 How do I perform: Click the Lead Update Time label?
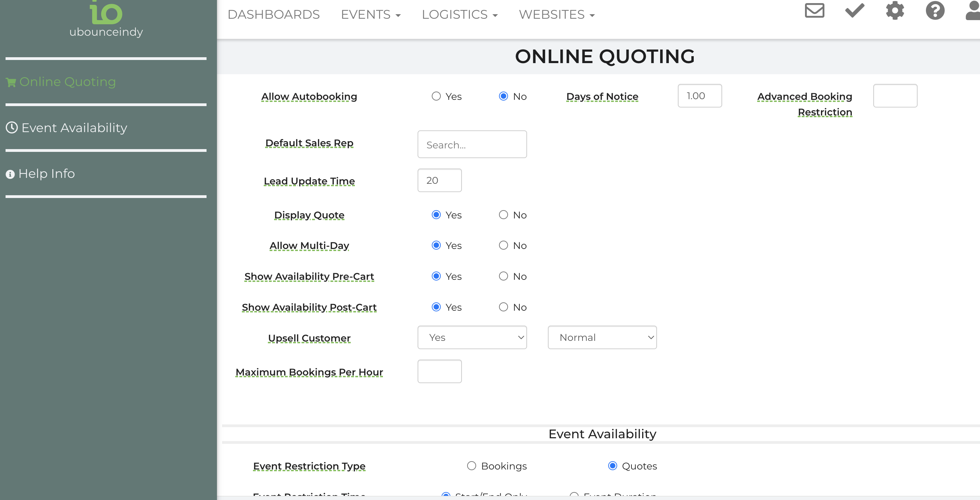[309, 181]
